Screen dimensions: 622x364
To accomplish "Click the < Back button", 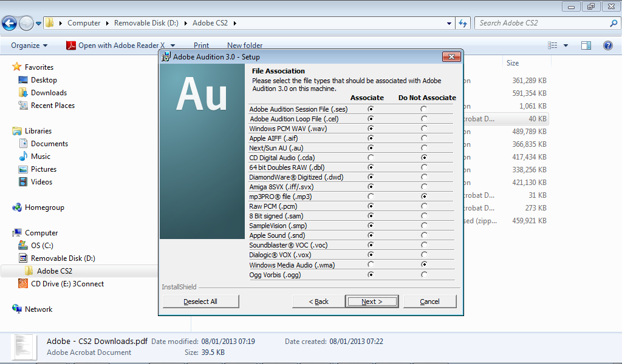I will point(318,302).
